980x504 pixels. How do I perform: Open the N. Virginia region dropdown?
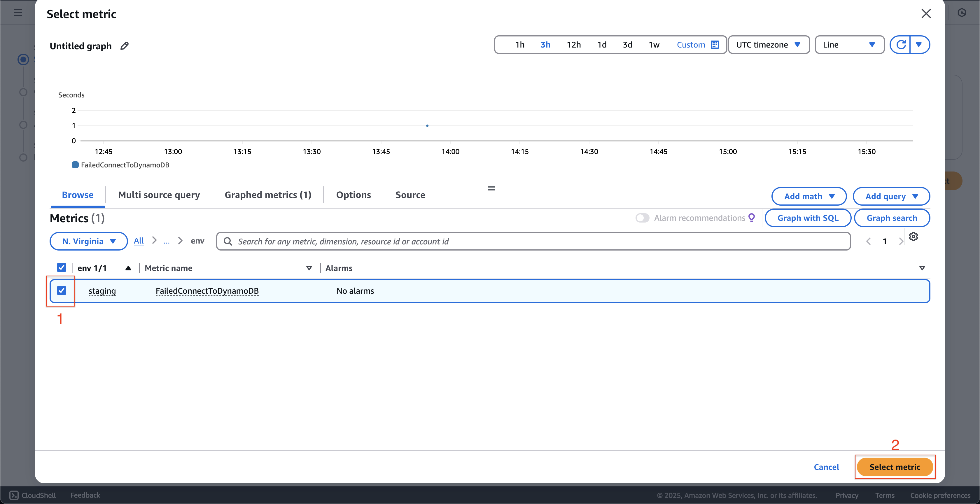tap(89, 241)
